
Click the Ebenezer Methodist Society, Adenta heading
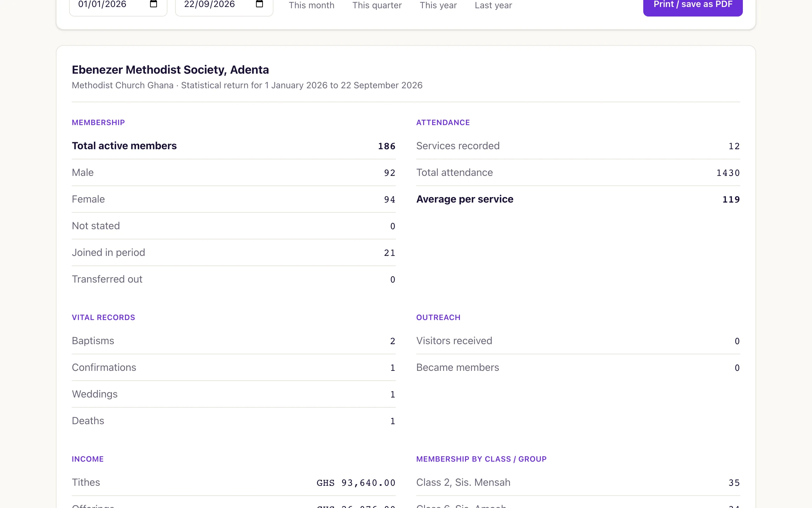coord(170,70)
